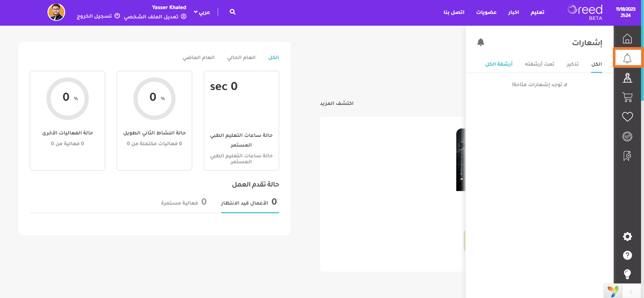
Task: Click the reed BETA logo
Action: pos(585,12)
